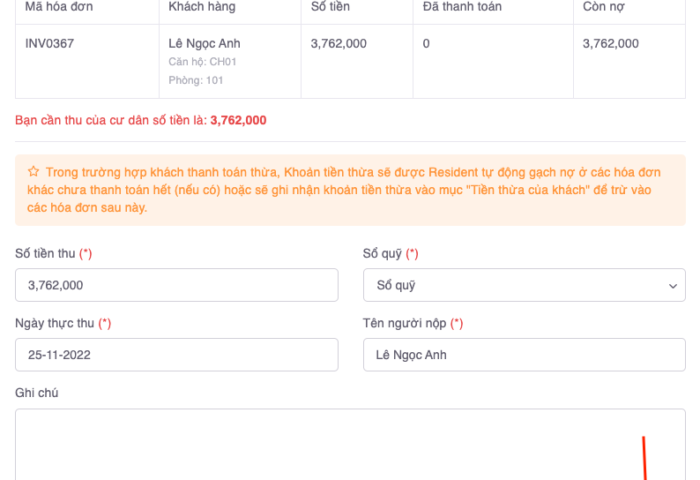Click the Đã thanh toán column header
The height and width of the screenshot is (480, 700).
pos(462,7)
